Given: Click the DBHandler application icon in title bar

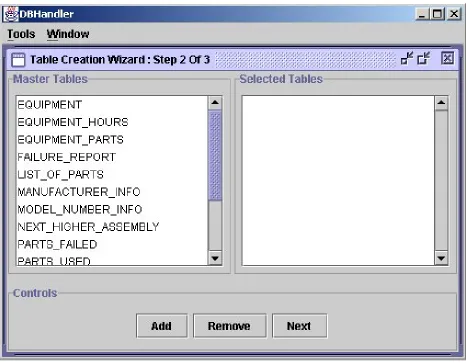Looking at the screenshot, I should pos(11,14).
